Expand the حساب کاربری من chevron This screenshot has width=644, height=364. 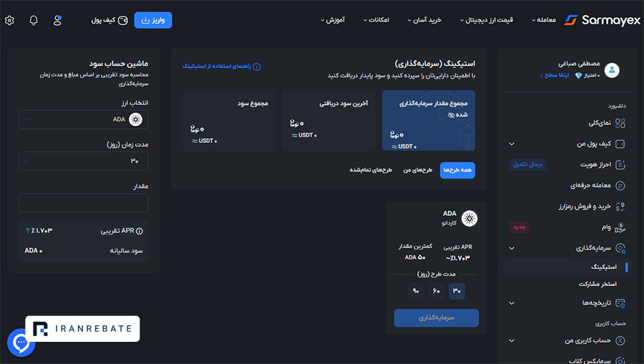(x=512, y=340)
